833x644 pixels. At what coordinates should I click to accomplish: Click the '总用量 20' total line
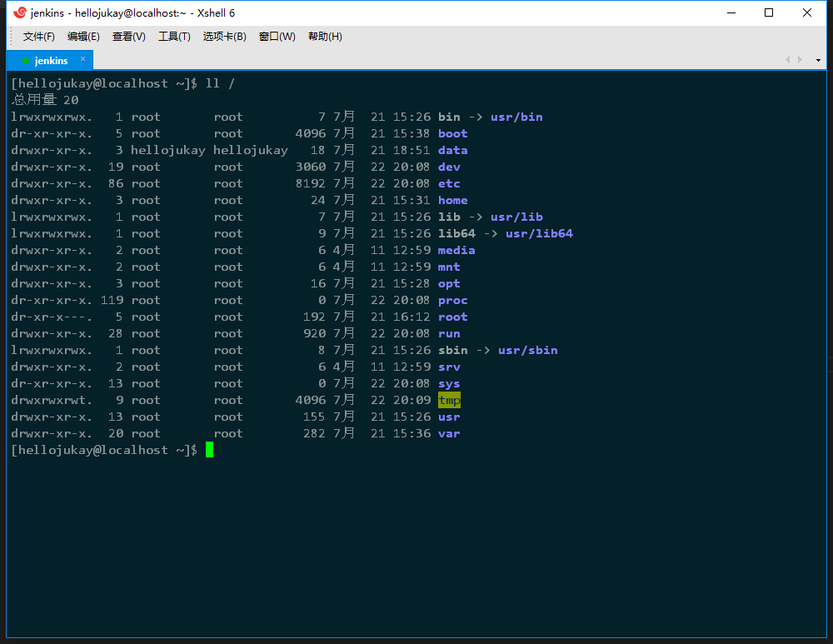[x=45, y=100]
